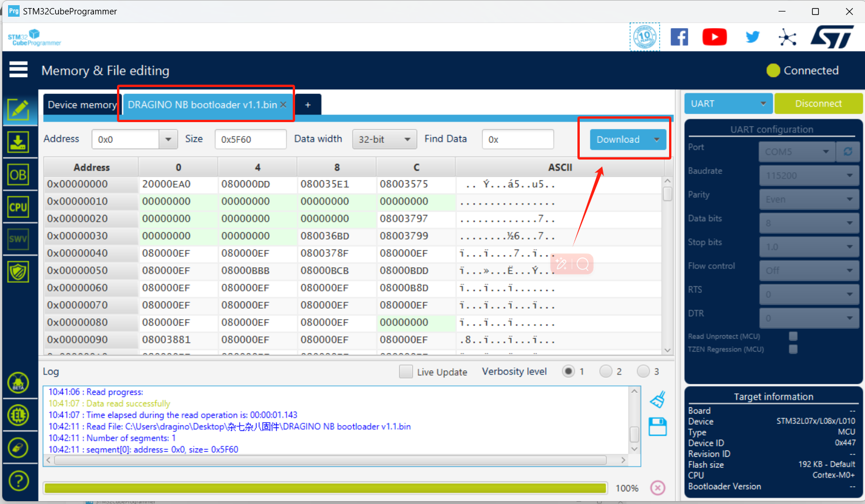
Task: Open the SWV viewer icon
Action: 18,239
